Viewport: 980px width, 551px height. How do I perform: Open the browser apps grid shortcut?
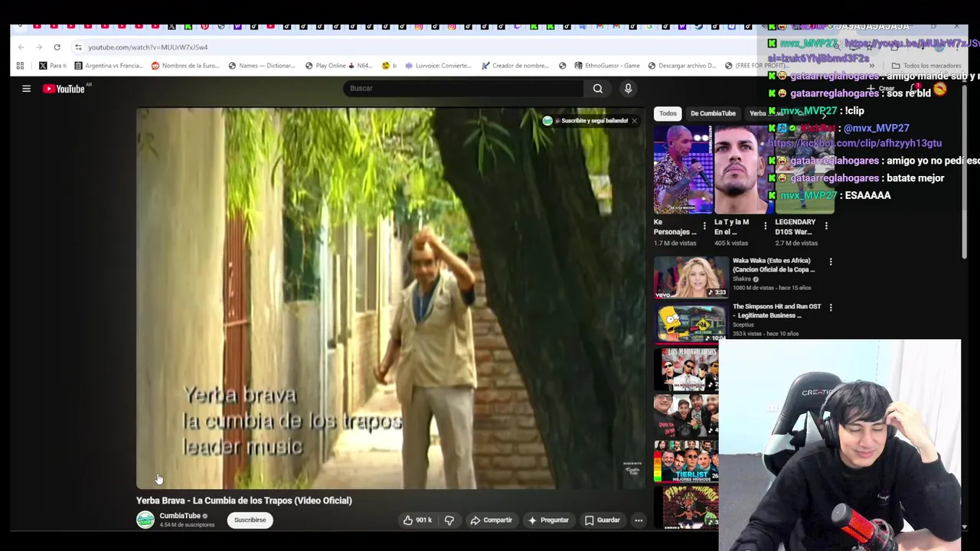[20, 66]
